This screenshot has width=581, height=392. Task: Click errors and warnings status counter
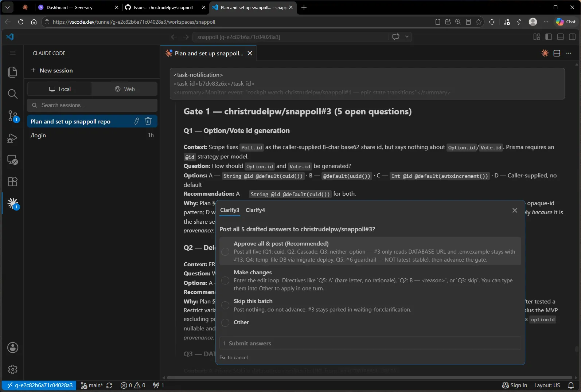pyautogui.click(x=133, y=385)
